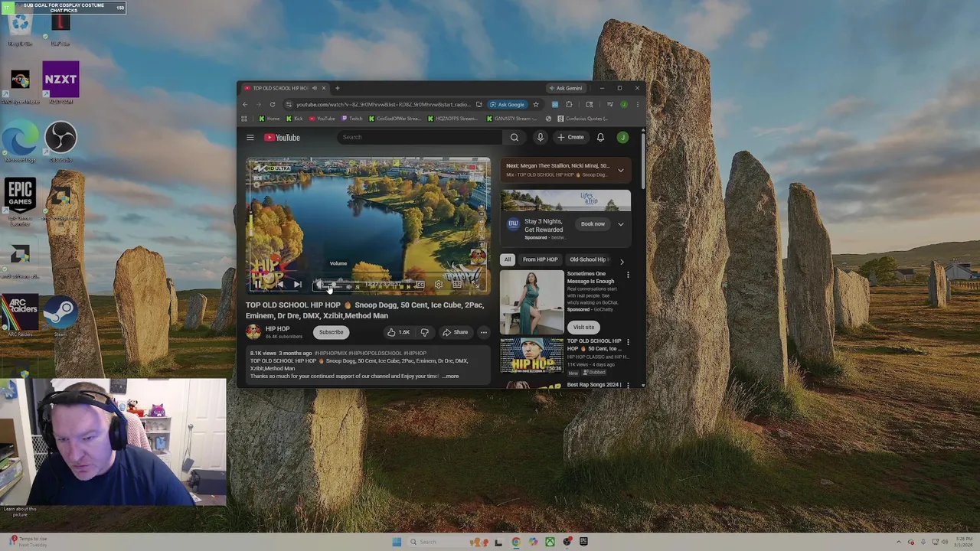Expand the sponsored ad chevron
Viewport: 980px width, 551px height.
(621, 224)
